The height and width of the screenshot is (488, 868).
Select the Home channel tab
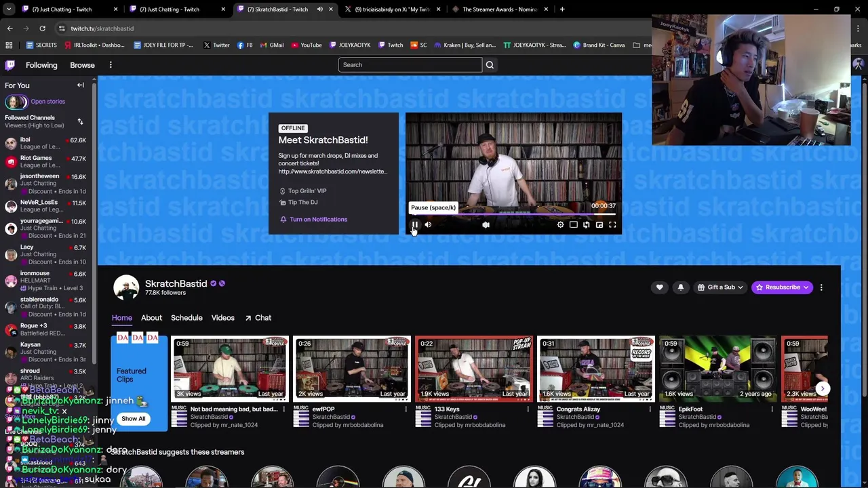[122, 318]
